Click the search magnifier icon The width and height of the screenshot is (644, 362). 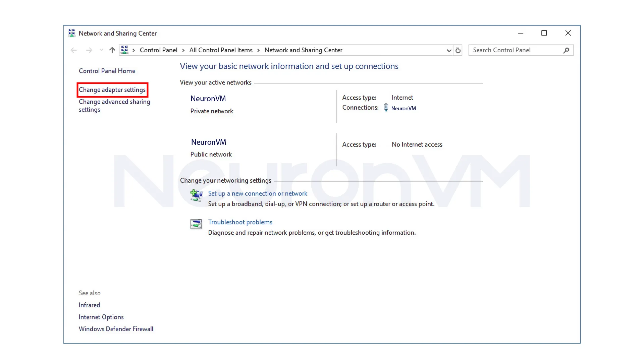(566, 50)
